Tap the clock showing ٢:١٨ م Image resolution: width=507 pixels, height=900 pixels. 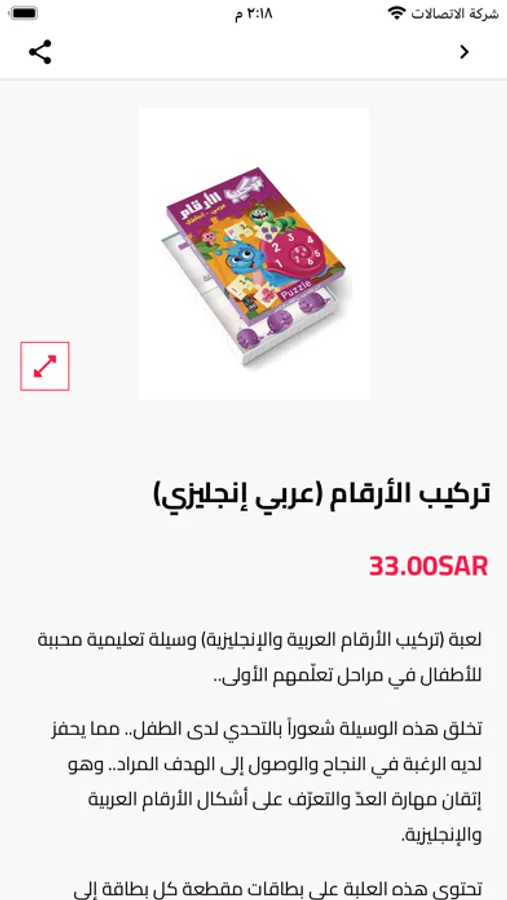click(253, 13)
